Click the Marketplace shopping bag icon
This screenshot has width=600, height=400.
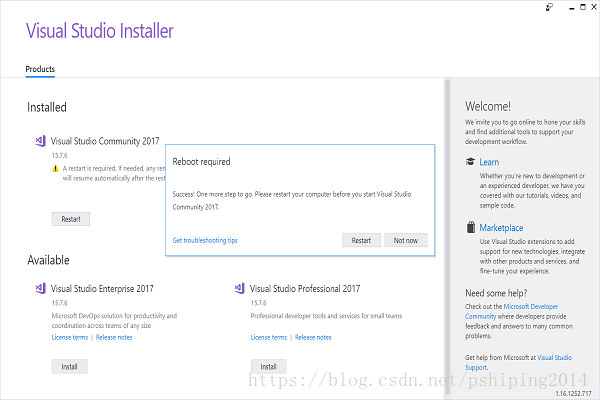[x=471, y=227]
